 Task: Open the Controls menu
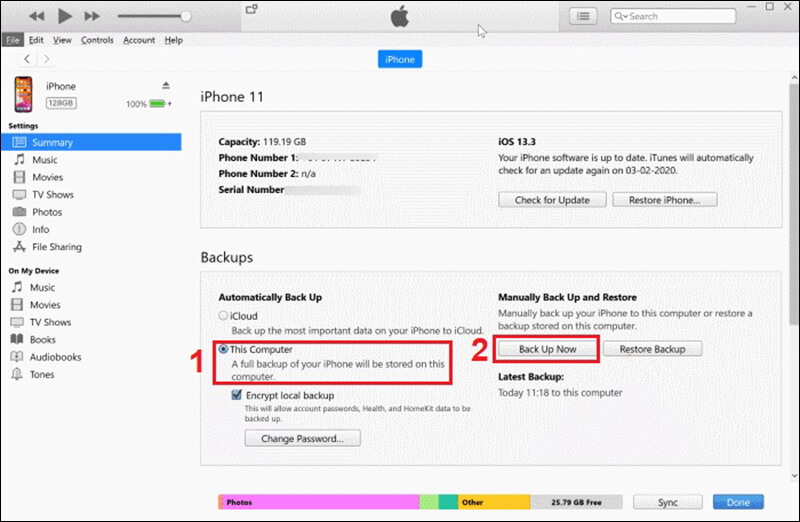pyautogui.click(x=97, y=40)
